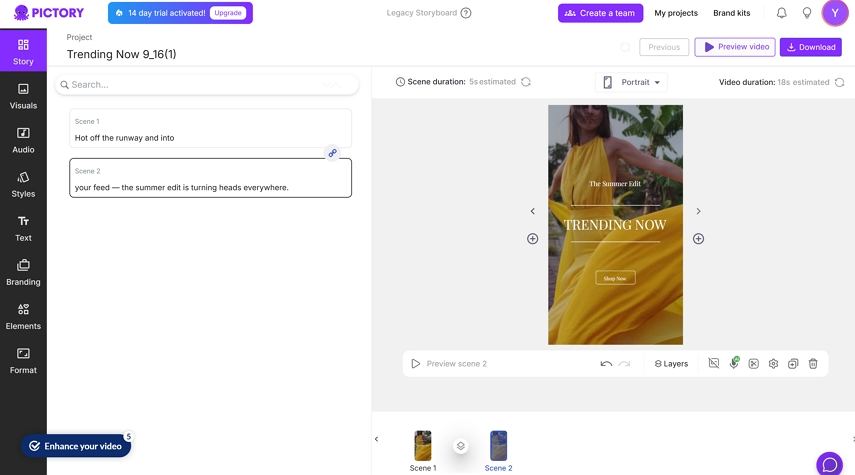Open Legacy Storyboard help icon
The height and width of the screenshot is (475, 855).
tap(466, 13)
